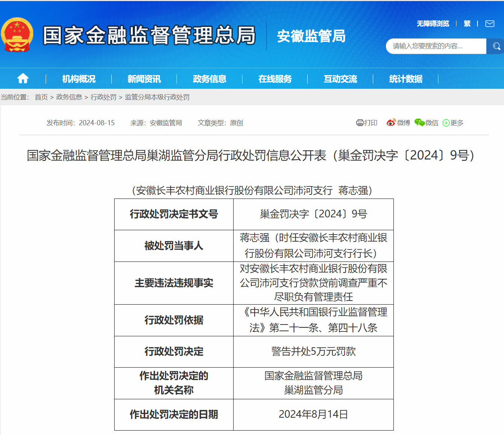Click the cell about 贷款贷前调查严重不尽职
The width and height of the screenshot is (504, 435).
coord(314,283)
